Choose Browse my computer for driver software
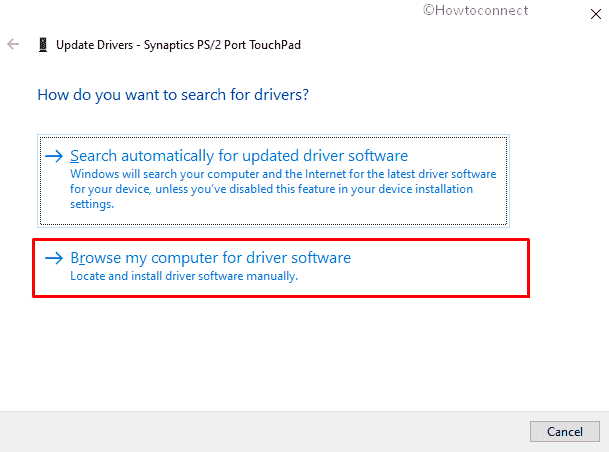This screenshot has height=452, width=609. click(210, 258)
